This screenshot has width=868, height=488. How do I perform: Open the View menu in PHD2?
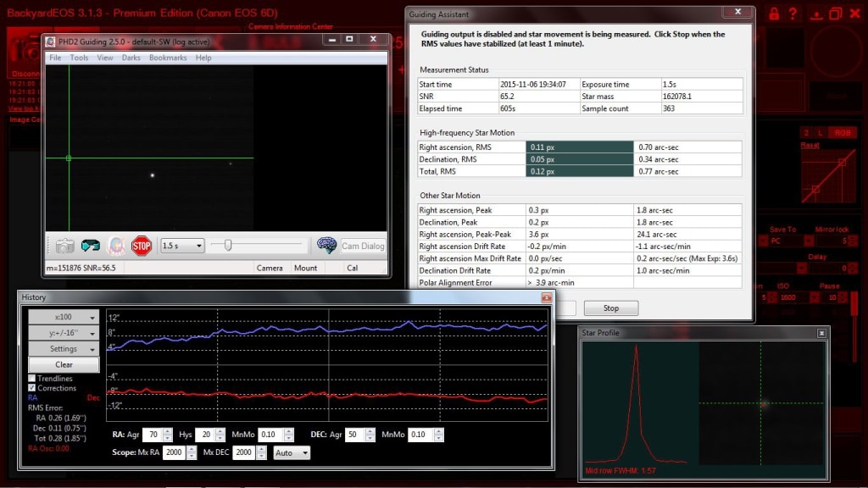(x=104, y=58)
